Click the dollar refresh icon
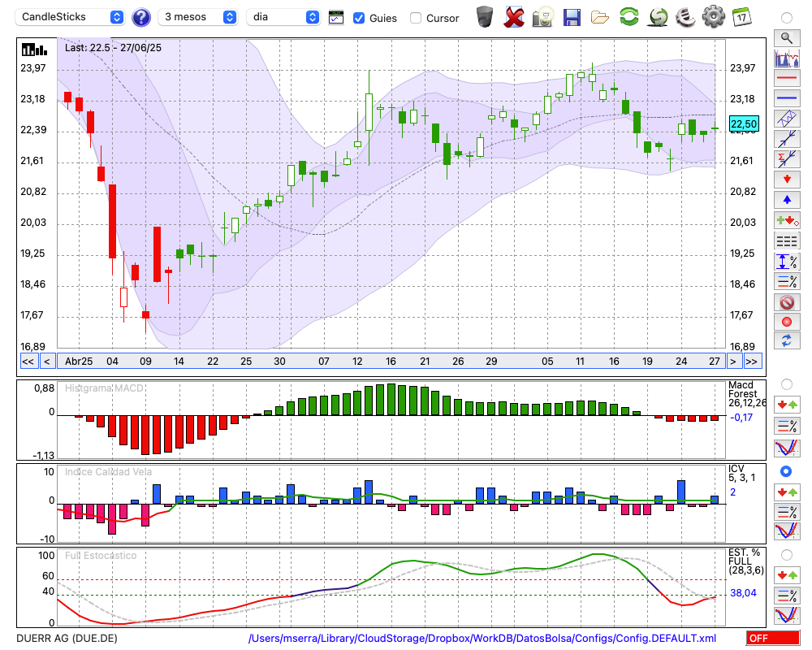Screen dimensions: 812x650 [x=658, y=17]
